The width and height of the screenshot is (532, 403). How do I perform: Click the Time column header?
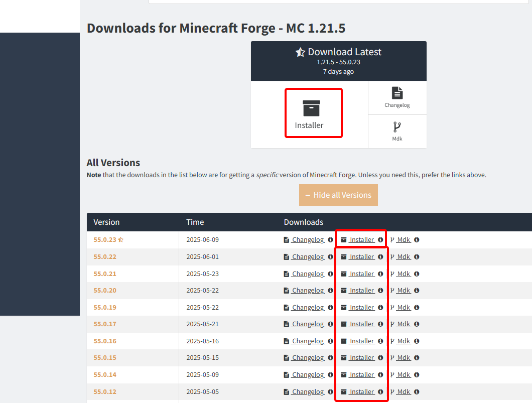tap(195, 222)
